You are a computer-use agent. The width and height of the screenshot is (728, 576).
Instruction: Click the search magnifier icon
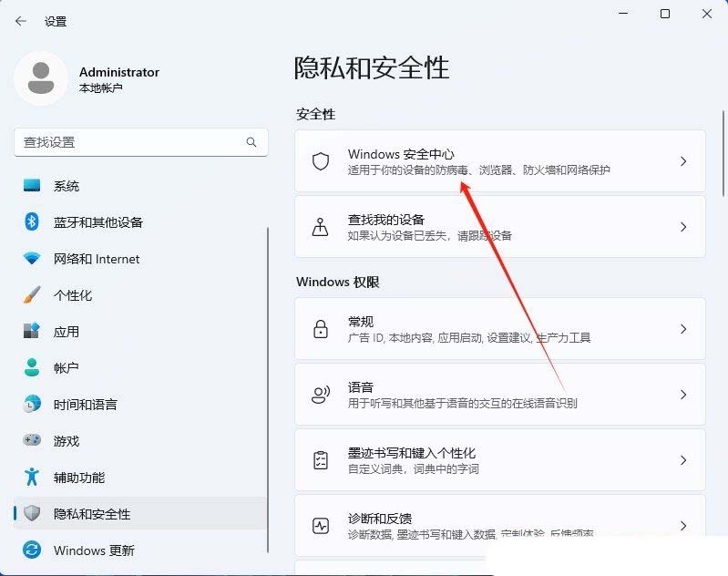point(251,142)
